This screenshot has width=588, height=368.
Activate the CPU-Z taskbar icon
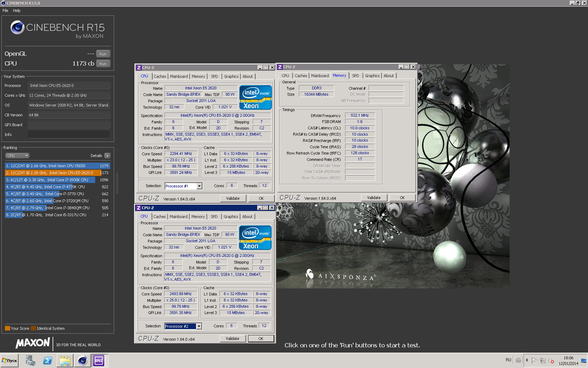pos(99,360)
